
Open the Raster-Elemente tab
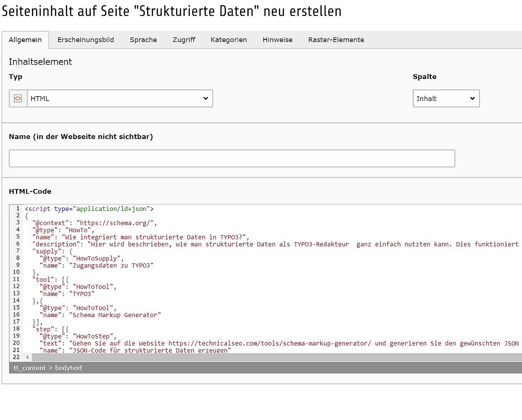(x=336, y=40)
